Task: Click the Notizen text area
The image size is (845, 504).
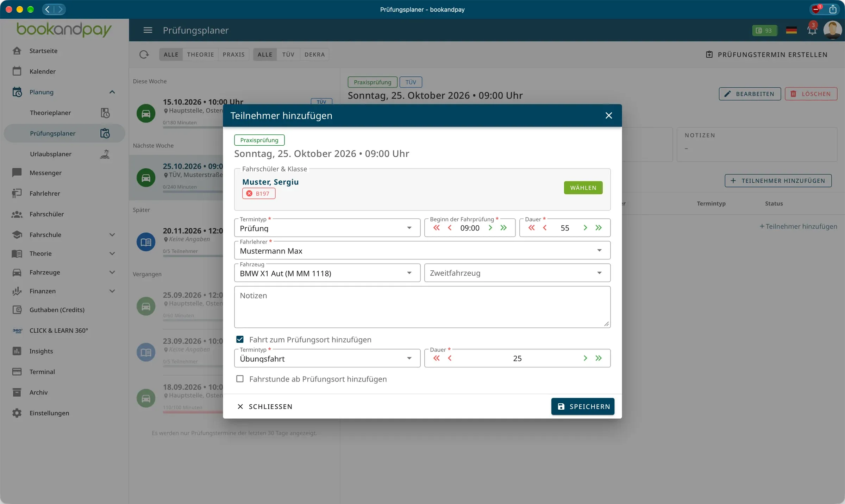Action: 422,307
